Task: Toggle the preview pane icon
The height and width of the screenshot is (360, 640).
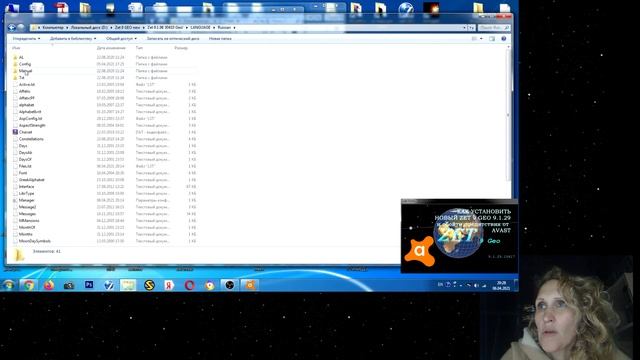Action: (x=492, y=38)
